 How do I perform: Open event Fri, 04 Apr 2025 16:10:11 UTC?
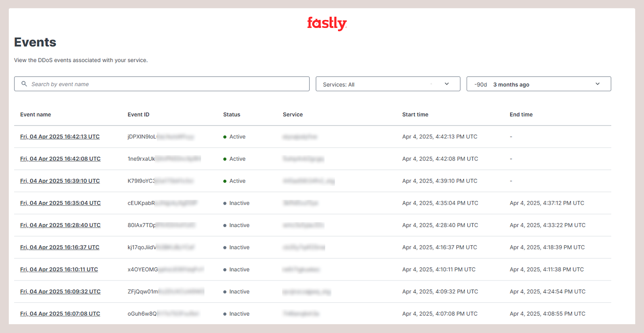(x=59, y=269)
